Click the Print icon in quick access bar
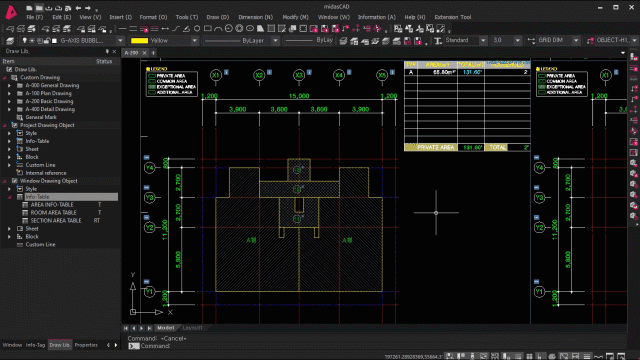640x360 pixels. coord(68,8)
